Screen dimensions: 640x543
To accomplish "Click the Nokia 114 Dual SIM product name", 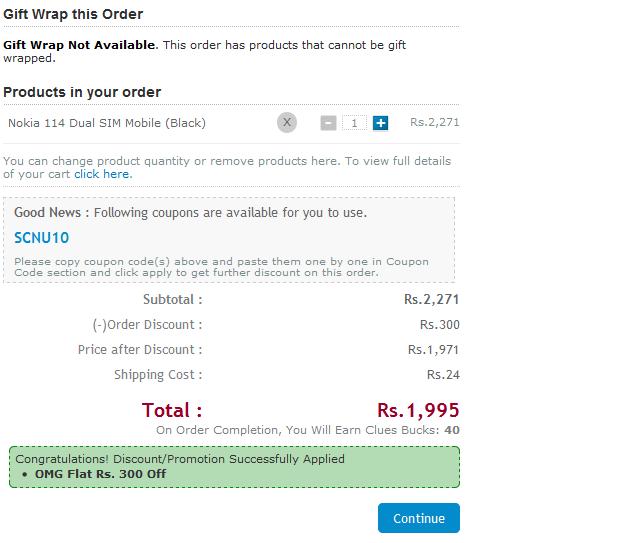I will [x=107, y=123].
